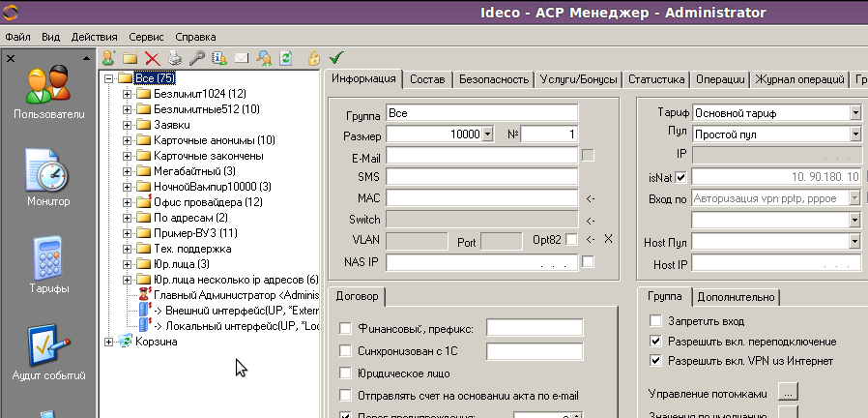Click the green checkmark apply icon
This screenshot has height=418, width=868.
(335, 58)
